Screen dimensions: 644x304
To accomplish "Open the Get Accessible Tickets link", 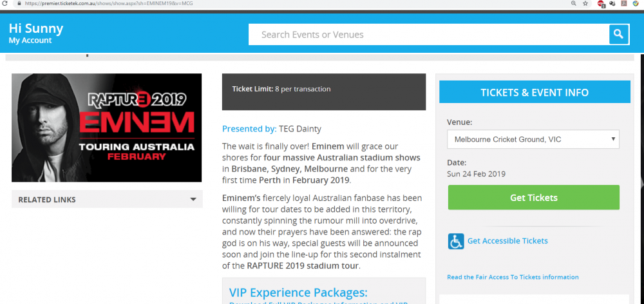I will click(x=507, y=241).
